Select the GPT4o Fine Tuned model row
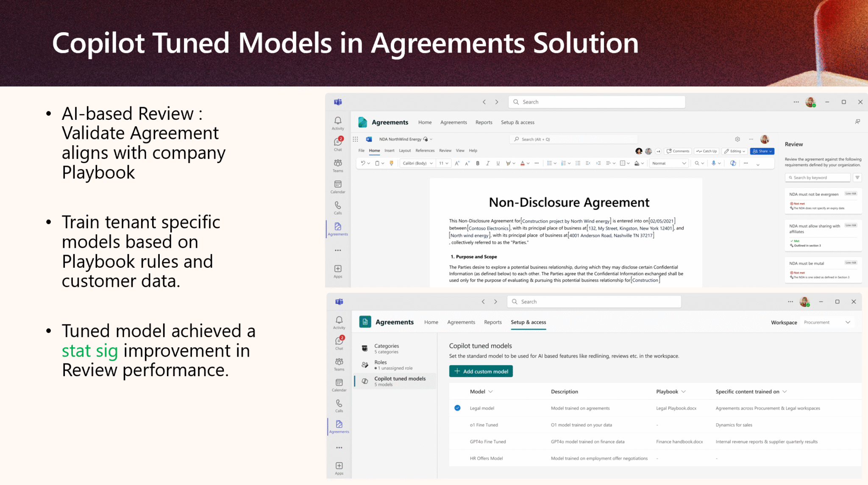 [x=655, y=441]
